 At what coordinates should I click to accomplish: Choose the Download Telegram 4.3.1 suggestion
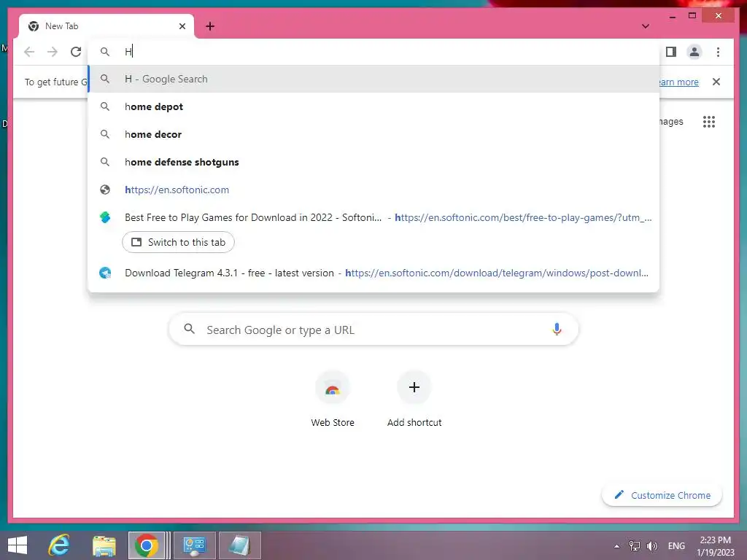pyautogui.click(x=374, y=273)
